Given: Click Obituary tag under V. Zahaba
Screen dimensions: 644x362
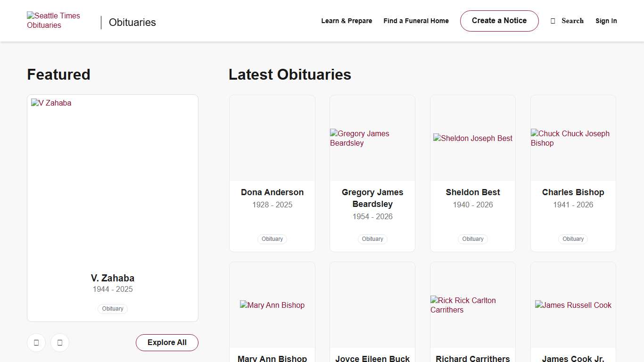Looking at the screenshot, I should pyautogui.click(x=113, y=309).
